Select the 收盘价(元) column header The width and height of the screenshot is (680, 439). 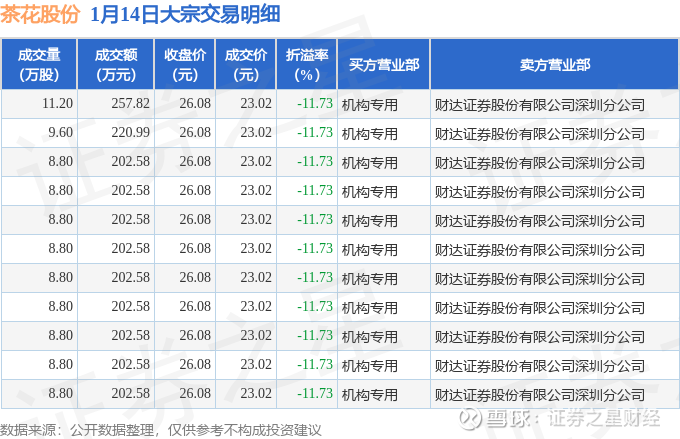point(185,64)
